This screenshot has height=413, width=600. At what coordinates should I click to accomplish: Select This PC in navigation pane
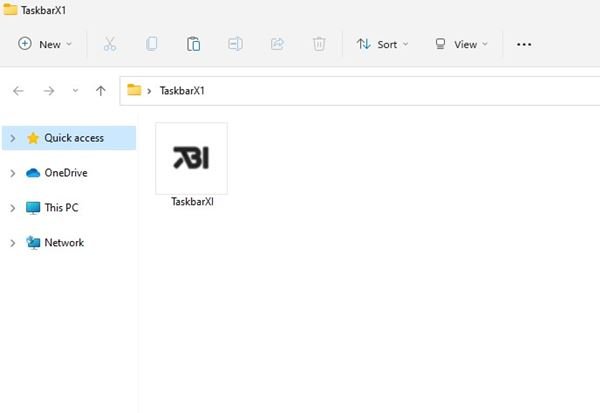point(69,208)
